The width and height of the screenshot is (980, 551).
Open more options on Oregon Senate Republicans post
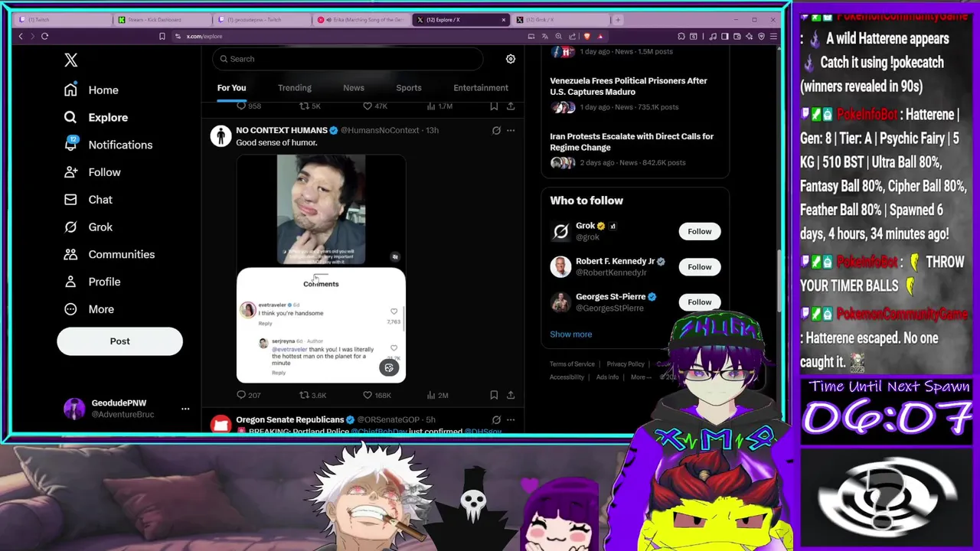511,419
